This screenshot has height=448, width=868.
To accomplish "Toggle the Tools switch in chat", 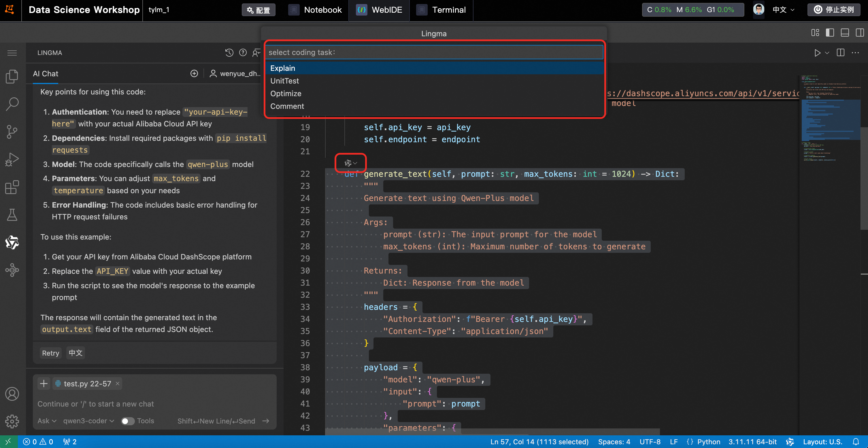I will pyautogui.click(x=128, y=421).
